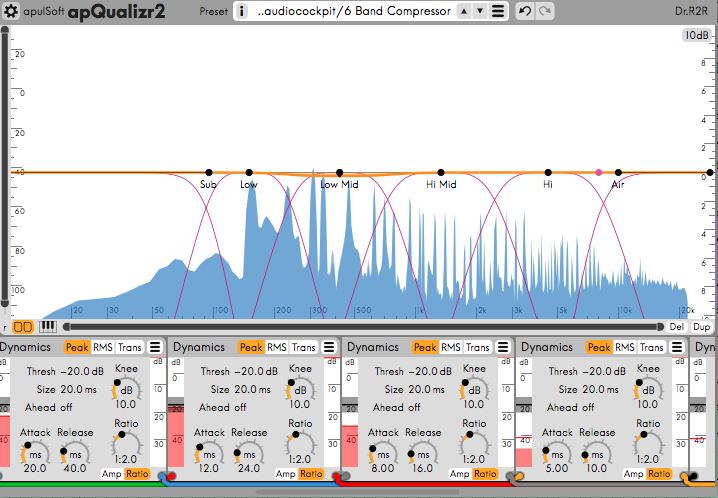The height and width of the screenshot is (498, 718).
Task: Click the vertical level range slider on left
Action: (5, 167)
